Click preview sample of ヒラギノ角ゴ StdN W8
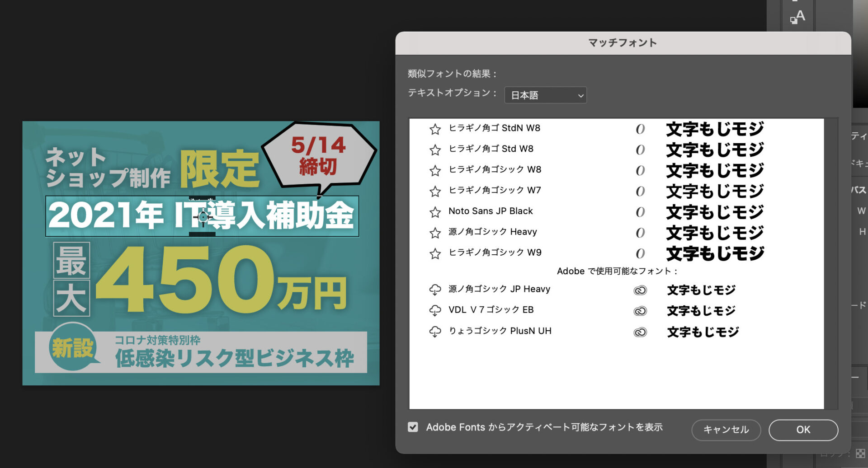Viewport: 868px width, 468px height. (x=715, y=129)
